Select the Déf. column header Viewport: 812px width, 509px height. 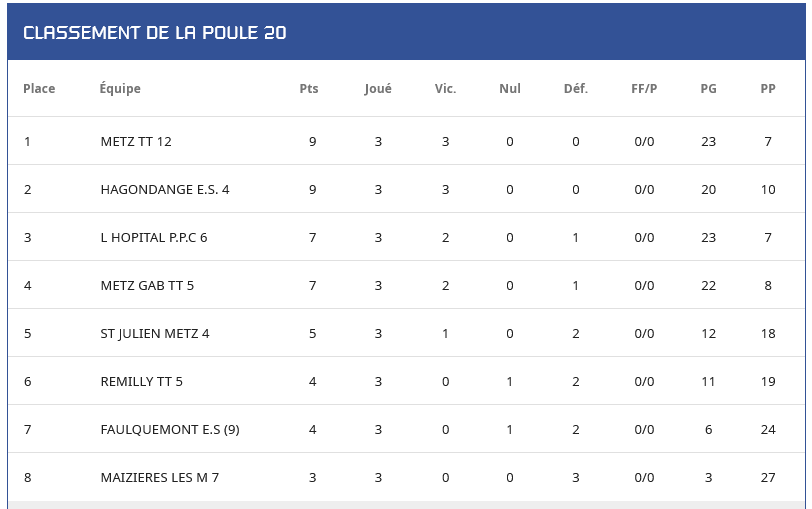click(x=576, y=89)
